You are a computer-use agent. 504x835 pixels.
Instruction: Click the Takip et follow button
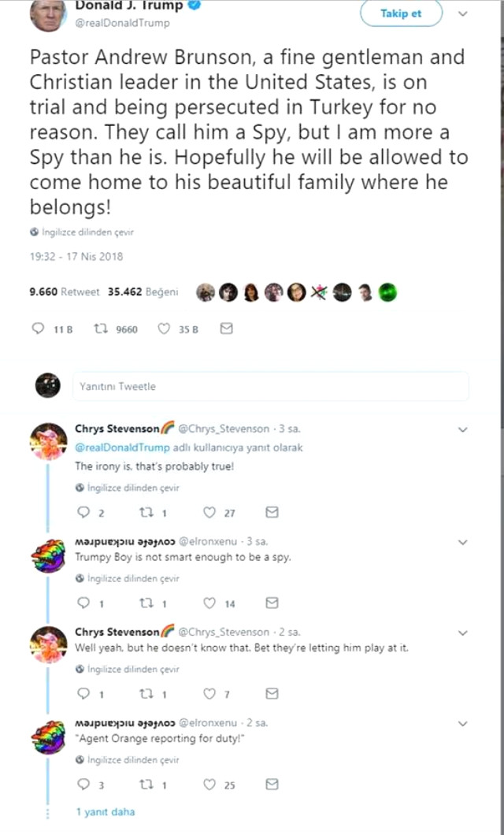[401, 13]
